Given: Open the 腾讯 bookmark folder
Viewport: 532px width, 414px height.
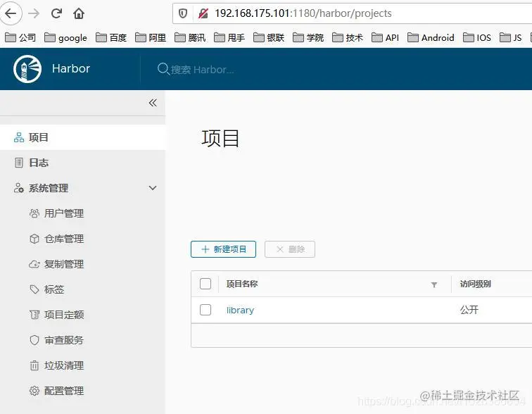Looking at the screenshot, I should tap(190, 37).
